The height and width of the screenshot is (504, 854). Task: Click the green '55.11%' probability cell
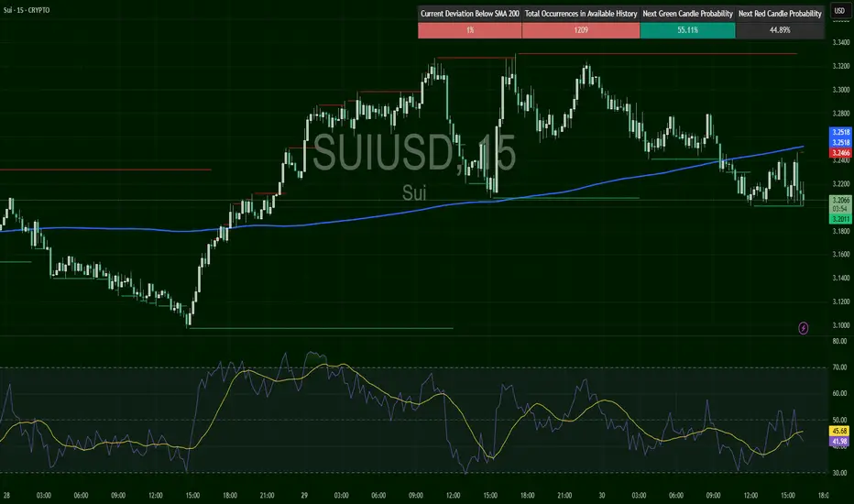pyautogui.click(x=687, y=30)
